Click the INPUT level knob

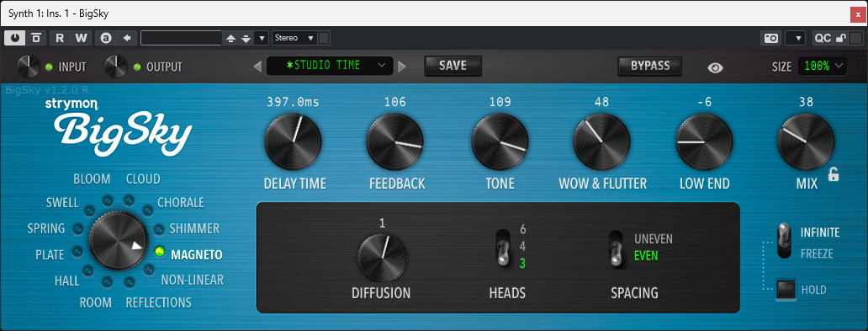tap(29, 67)
